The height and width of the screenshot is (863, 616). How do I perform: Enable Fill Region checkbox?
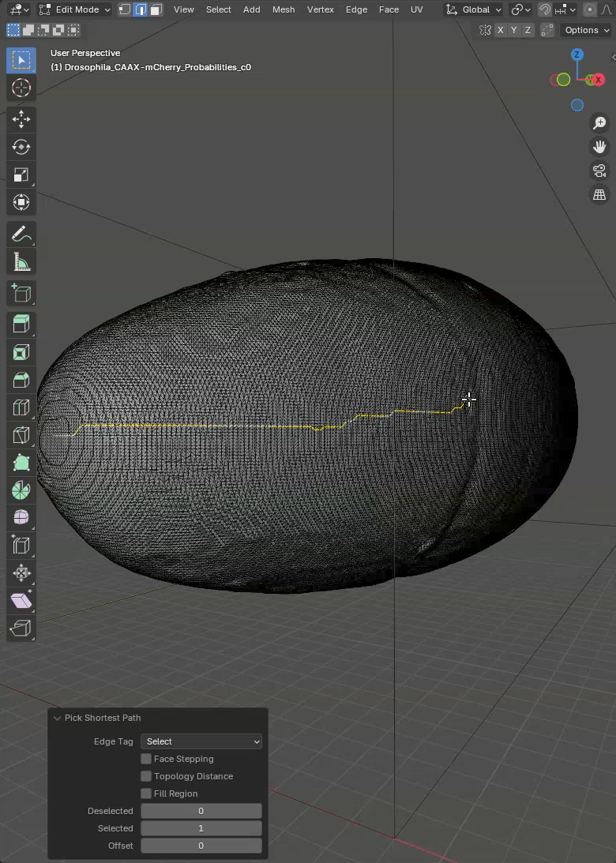point(146,794)
